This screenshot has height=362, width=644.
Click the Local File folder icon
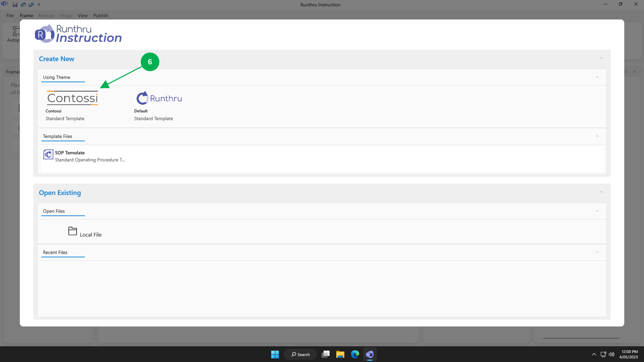pyautogui.click(x=72, y=231)
